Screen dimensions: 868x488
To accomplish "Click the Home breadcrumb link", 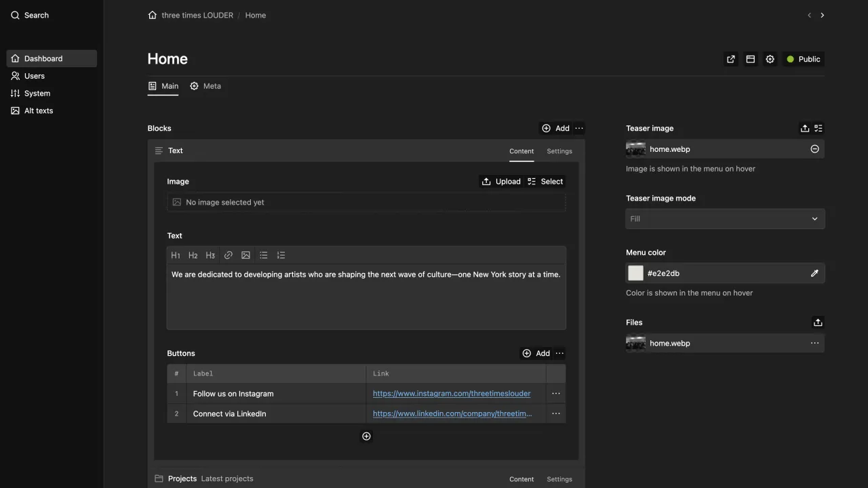I will (x=256, y=15).
